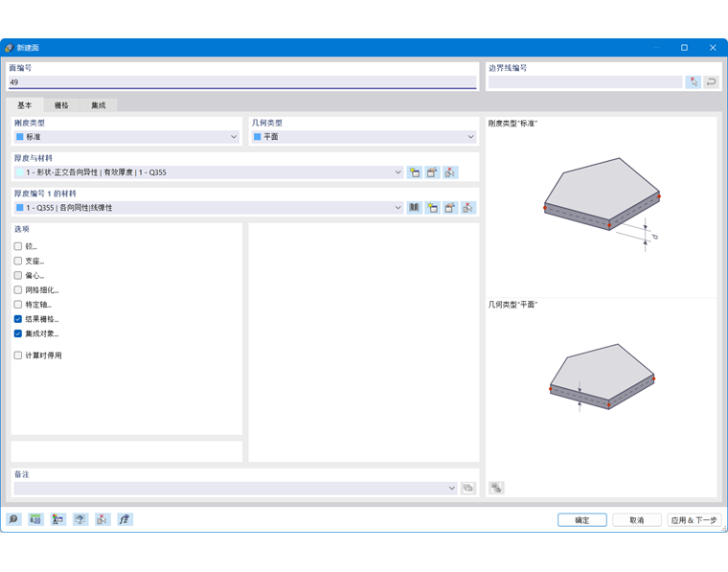Open the 刚度类型 dropdown showing 标准
Screen dimensions: 728x572
click(x=126, y=137)
